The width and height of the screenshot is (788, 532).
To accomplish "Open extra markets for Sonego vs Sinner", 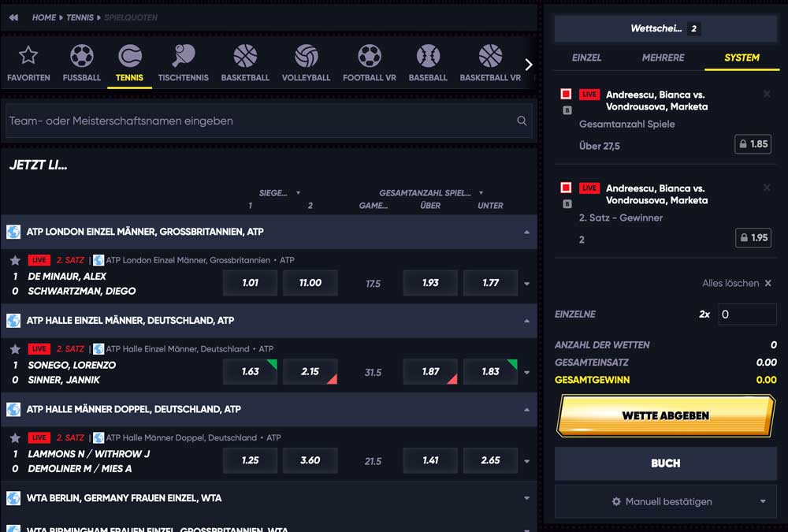I will [526, 371].
